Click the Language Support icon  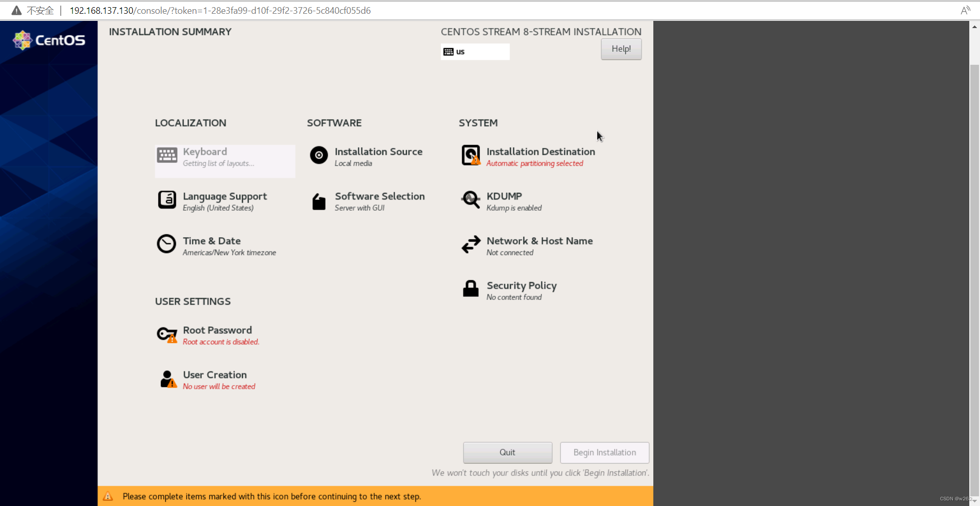click(x=167, y=200)
